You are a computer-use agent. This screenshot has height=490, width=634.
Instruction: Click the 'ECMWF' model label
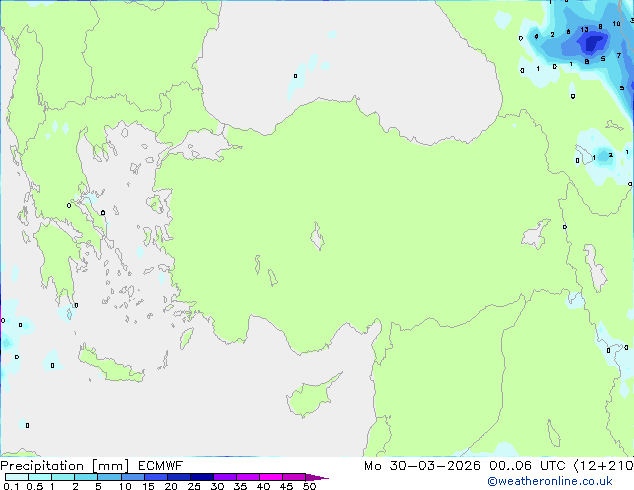pyautogui.click(x=161, y=466)
